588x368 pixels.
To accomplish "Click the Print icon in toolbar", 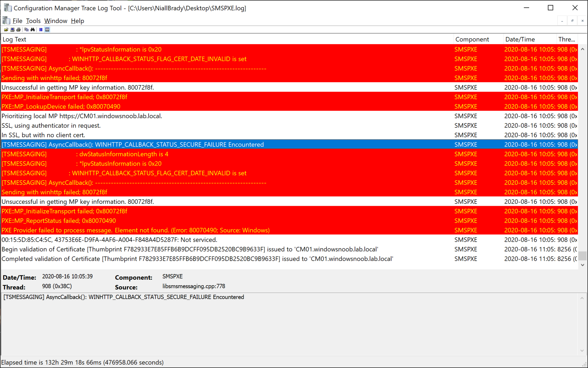I will [x=19, y=30].
